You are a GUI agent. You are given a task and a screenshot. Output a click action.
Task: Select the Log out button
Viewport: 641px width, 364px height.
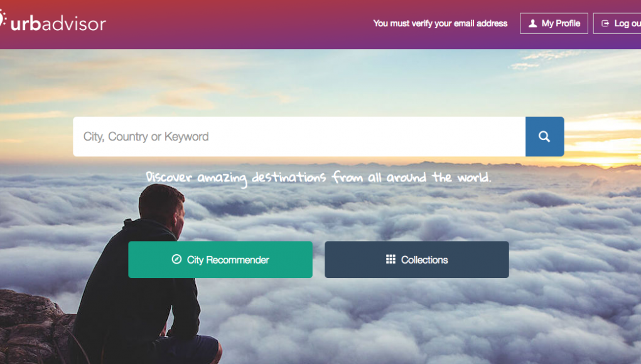coord(617,23)
